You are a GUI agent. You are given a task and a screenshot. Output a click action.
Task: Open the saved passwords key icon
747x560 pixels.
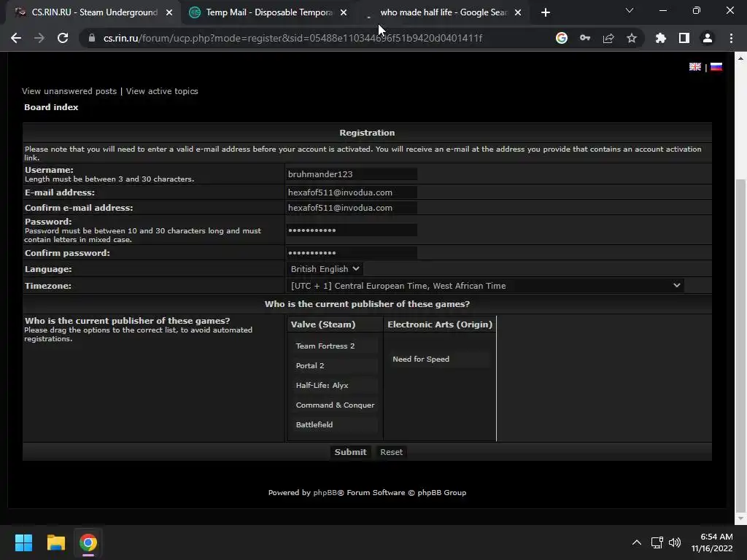pyautogui.click(x=585, y=38)
